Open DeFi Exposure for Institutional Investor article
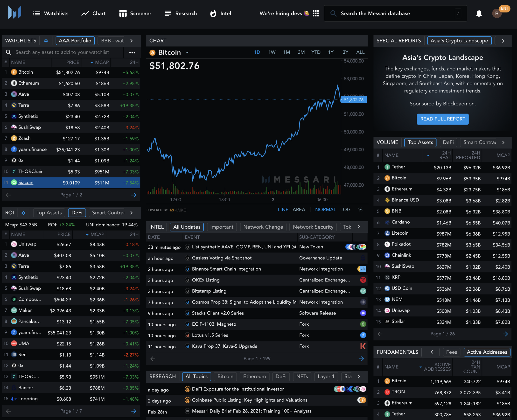 (x=238, y=389)
